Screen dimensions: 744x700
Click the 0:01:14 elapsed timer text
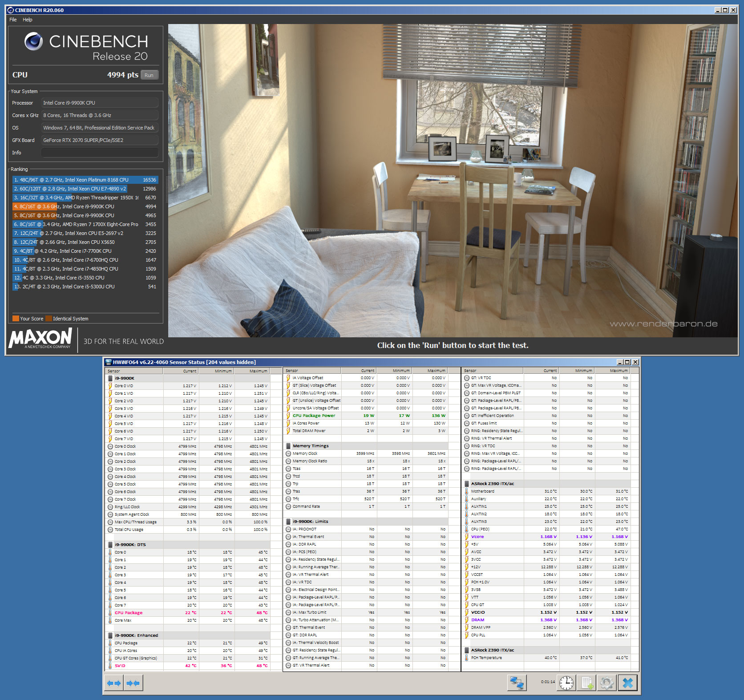[x=548, y=682]
